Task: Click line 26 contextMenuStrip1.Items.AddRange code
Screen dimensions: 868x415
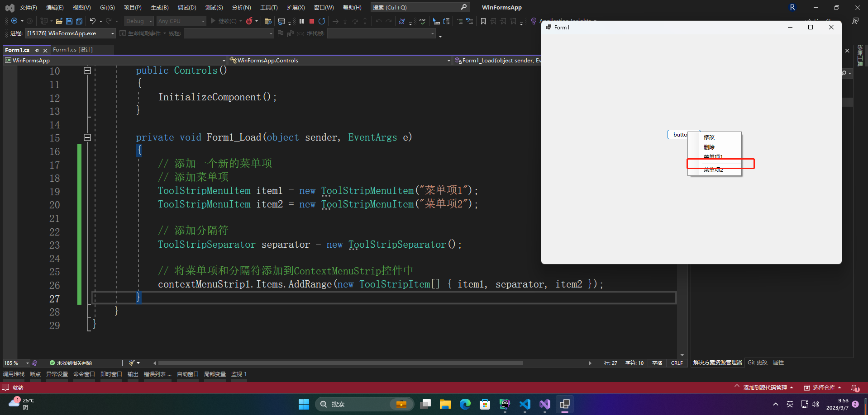Action: click(381, 284)
